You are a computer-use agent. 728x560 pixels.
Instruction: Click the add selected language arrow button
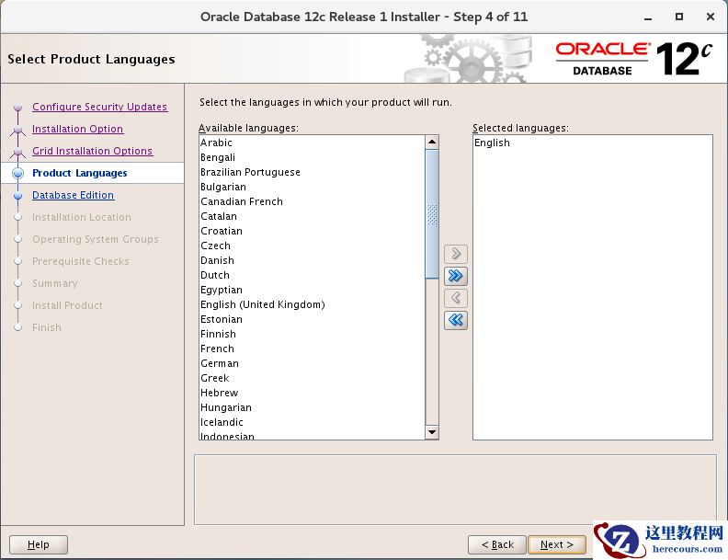[456, 254]
